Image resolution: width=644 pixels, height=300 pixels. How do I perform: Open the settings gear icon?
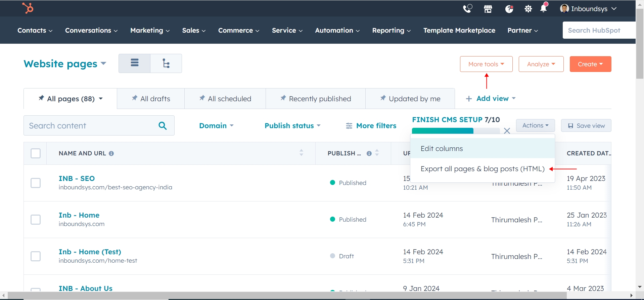pyautogui.click(x=528, y=9)
